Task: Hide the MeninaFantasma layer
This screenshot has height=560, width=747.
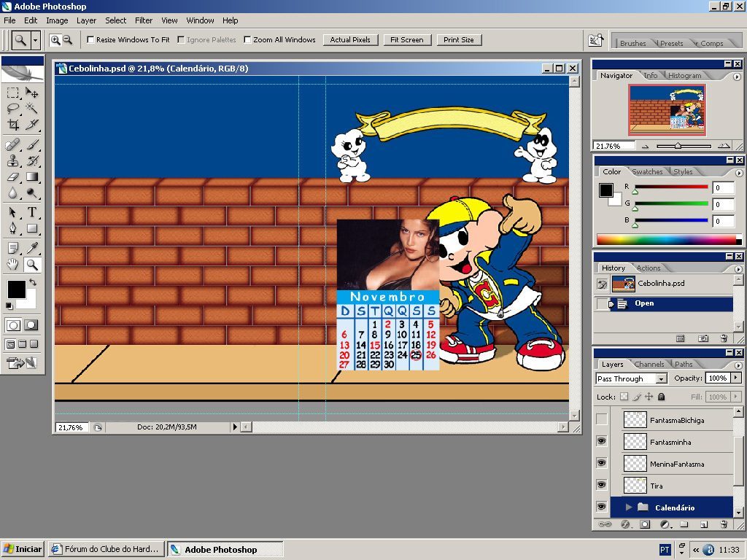Action: pos(602,463)
